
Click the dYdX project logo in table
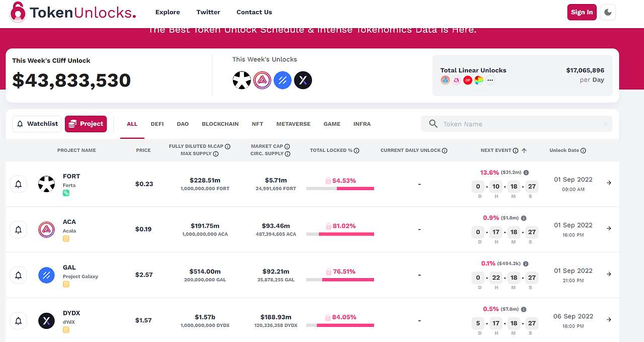47,321
